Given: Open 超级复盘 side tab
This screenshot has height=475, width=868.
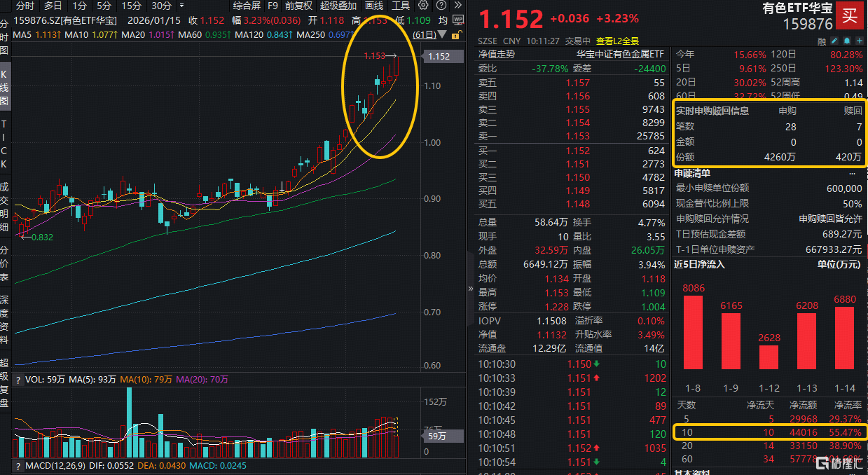Looking at the screenshot, I should pyautogui.click(x=5, y=383).
